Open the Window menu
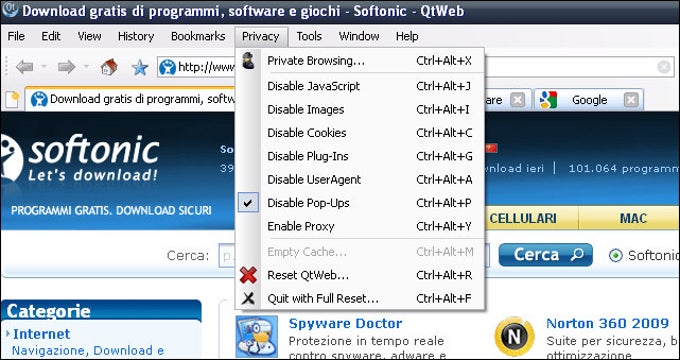 359,36
